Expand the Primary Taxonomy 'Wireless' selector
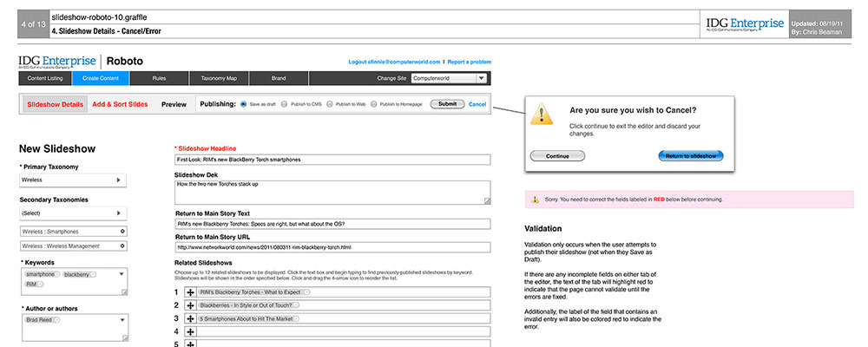 point(118,180)
